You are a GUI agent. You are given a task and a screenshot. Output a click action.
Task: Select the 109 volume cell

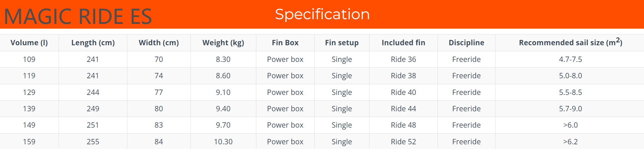point(29,59)
